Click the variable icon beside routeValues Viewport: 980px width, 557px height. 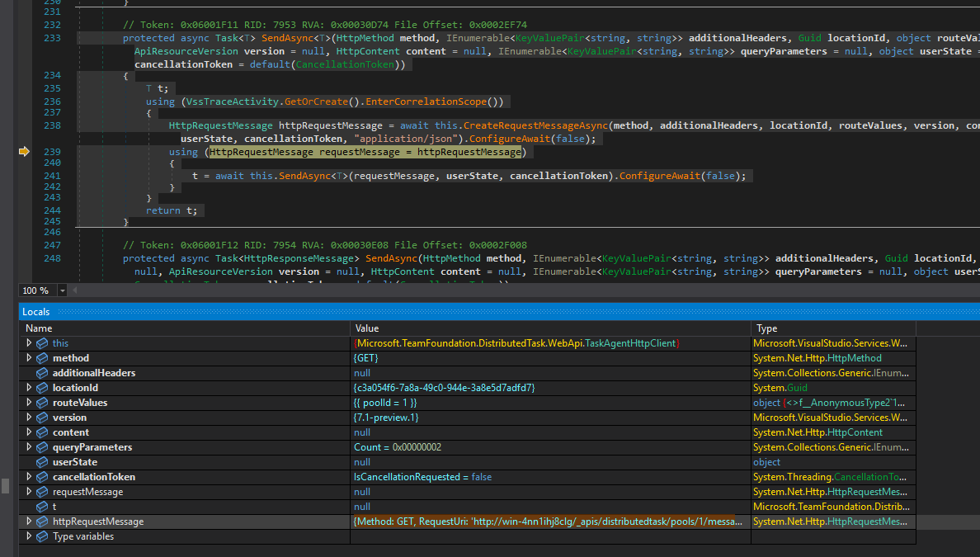(x=42, y=403)
